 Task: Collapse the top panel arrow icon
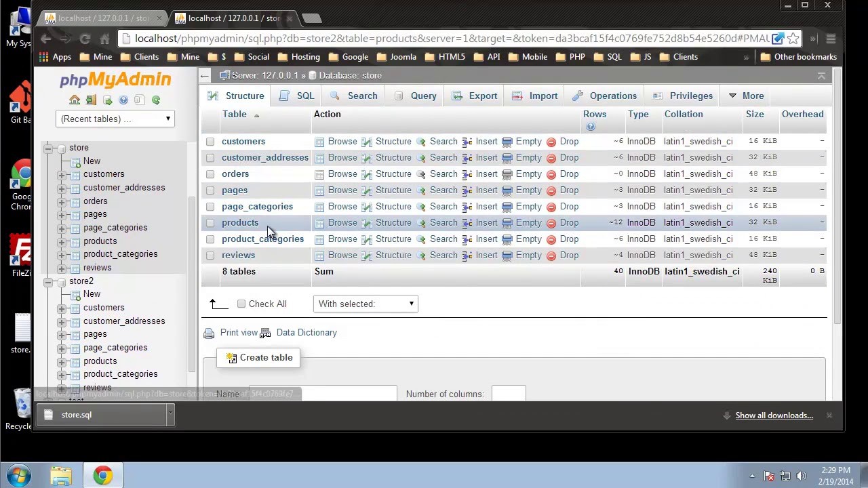[x=821, y=76]
